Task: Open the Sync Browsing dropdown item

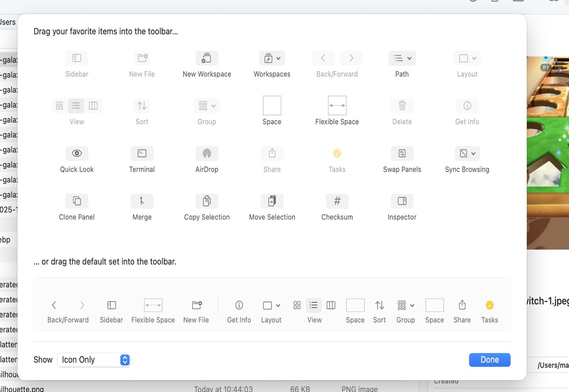Action: click(467, 154)
